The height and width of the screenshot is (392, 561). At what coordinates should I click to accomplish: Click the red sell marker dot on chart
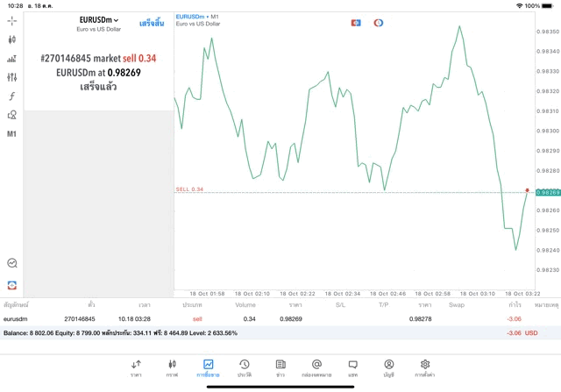tap(527, 190)
